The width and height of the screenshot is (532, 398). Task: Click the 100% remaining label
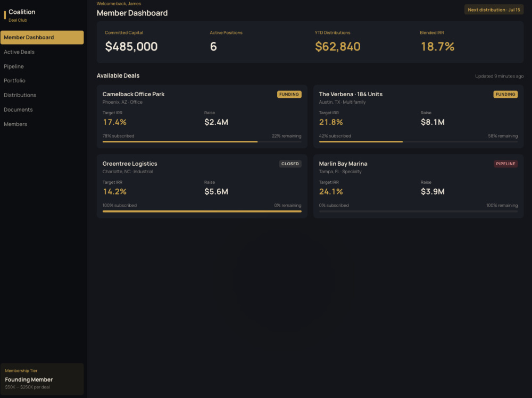502,206
